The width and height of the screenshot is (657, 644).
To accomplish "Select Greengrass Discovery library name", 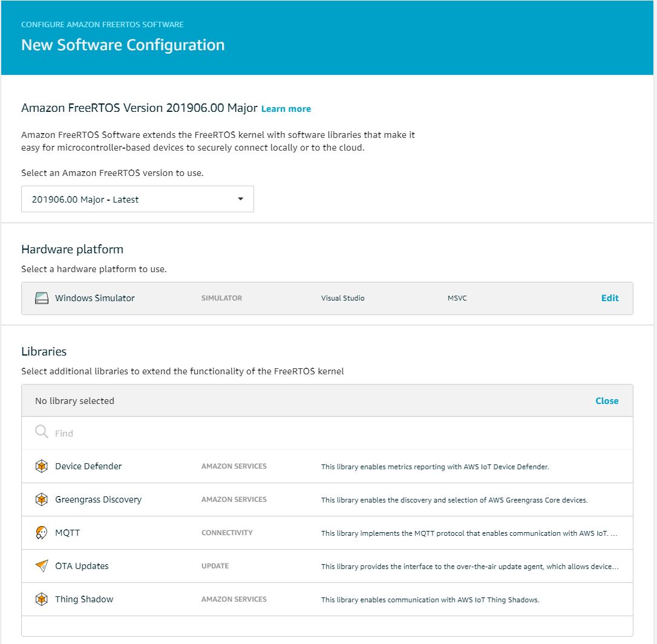I will pos(98,499).
